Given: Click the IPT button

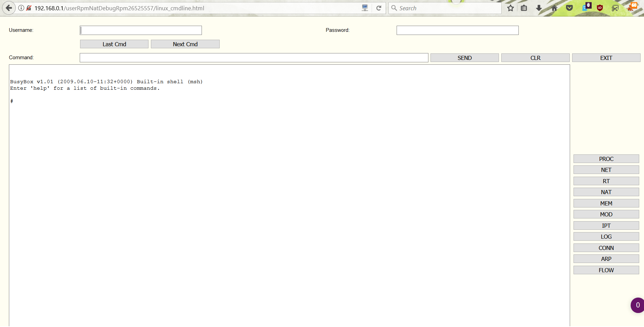Looking at the screenshot, I should click(606, 226).
